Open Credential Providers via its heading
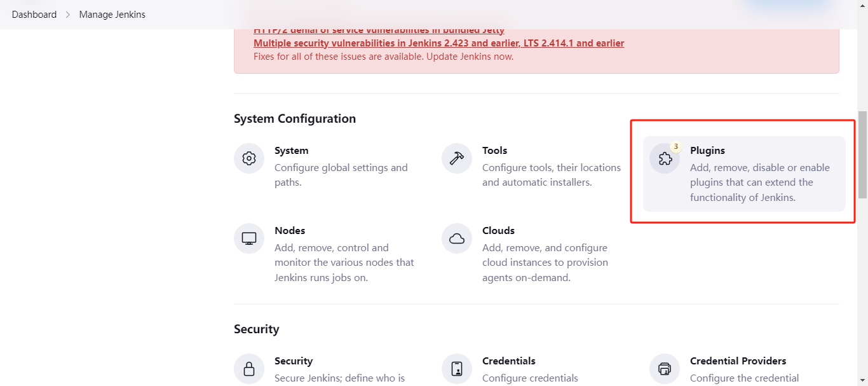The width and height of the screenshot is (868, 386). click(738, 361)
